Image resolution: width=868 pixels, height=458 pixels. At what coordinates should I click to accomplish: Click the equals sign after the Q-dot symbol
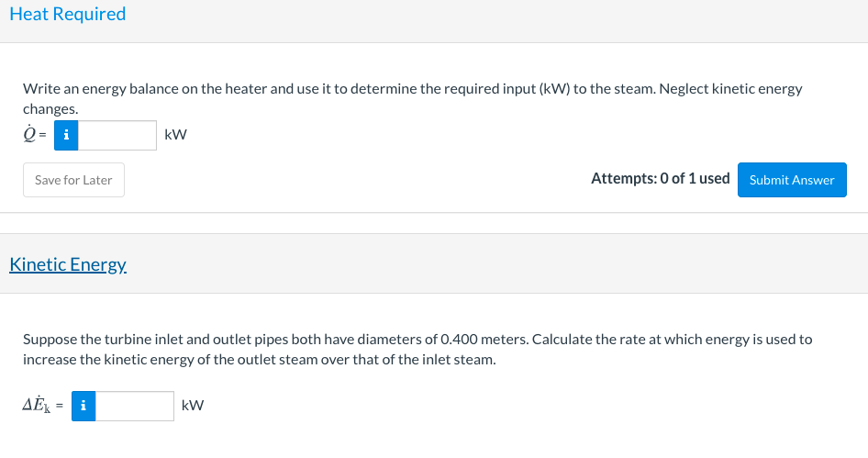click(x=44, y=135)
